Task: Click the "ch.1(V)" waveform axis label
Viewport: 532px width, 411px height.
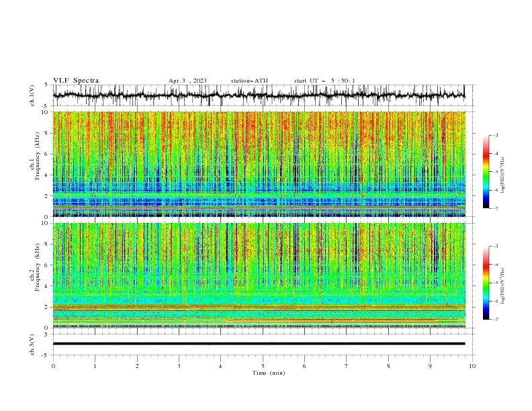Action: [x=32, y=95]
